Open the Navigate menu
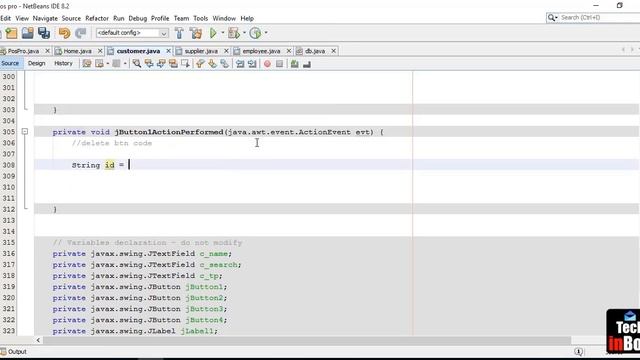This screenshot has width=640, height=360. (45, 18)
